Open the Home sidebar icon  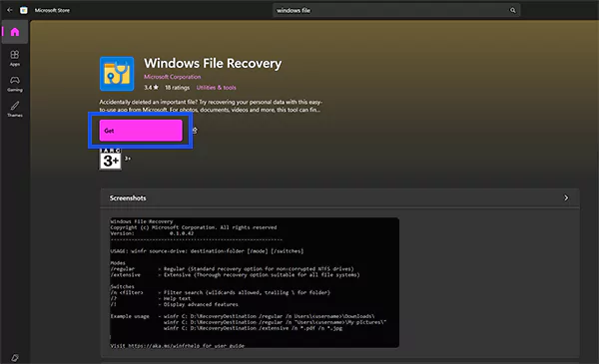[15, 32]
